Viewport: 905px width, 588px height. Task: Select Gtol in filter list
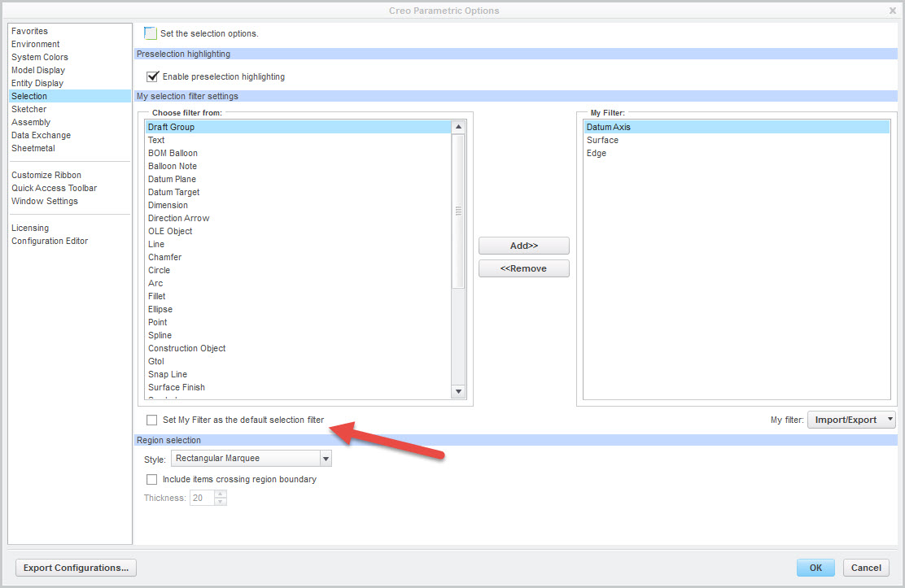(x=298, y=361)
